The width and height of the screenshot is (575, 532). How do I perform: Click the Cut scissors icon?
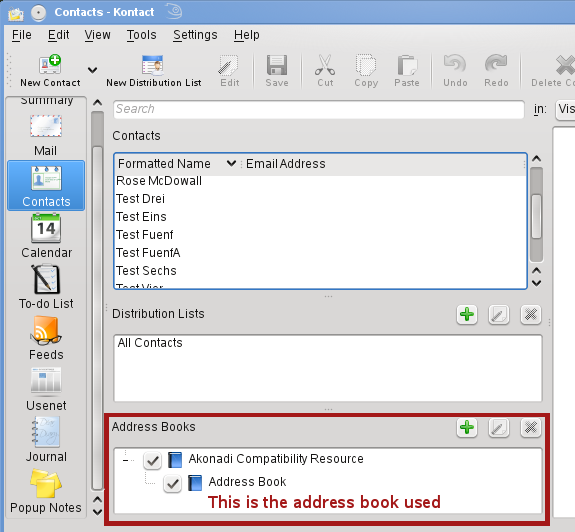[x=325, y=65]
